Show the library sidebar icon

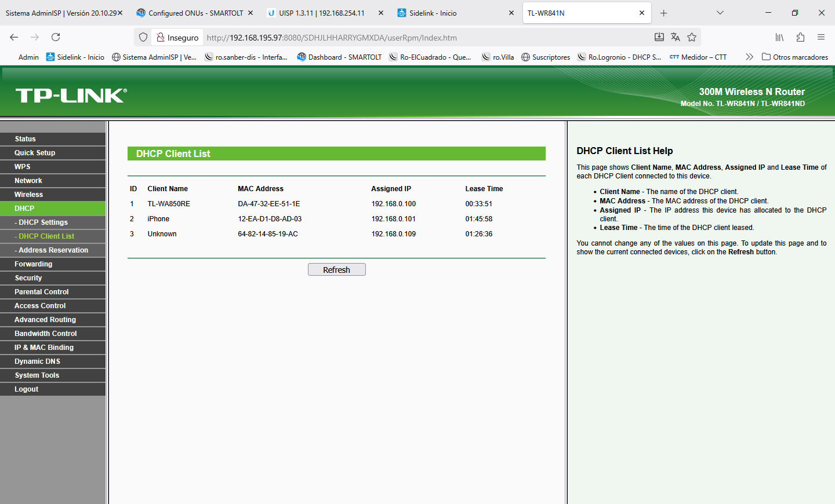click(779, 37)
